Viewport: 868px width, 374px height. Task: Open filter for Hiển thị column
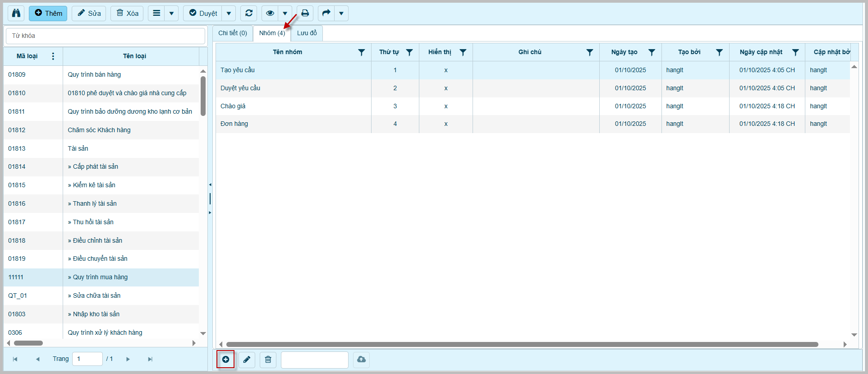[463, 52]
